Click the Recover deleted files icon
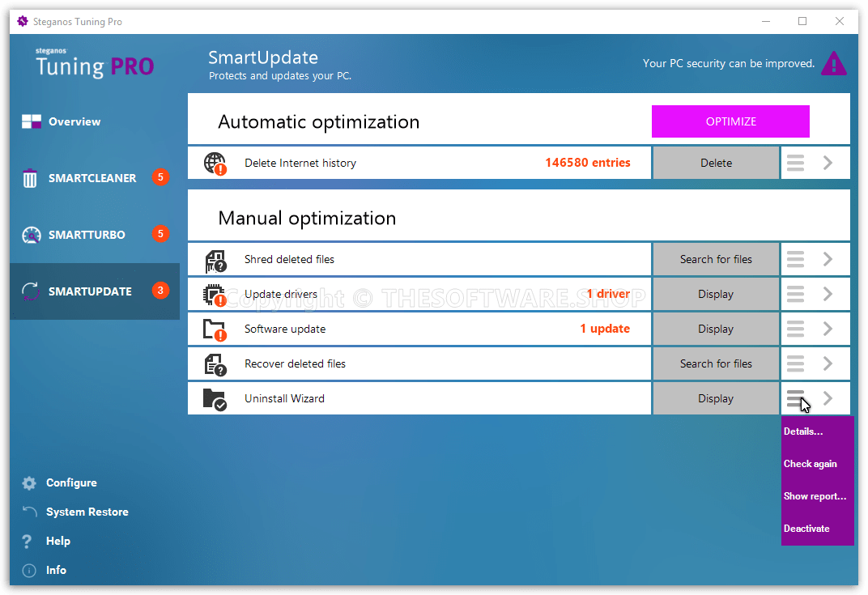Image resolution: width=868 pixels, height=595 pixels. pos(215,364)
